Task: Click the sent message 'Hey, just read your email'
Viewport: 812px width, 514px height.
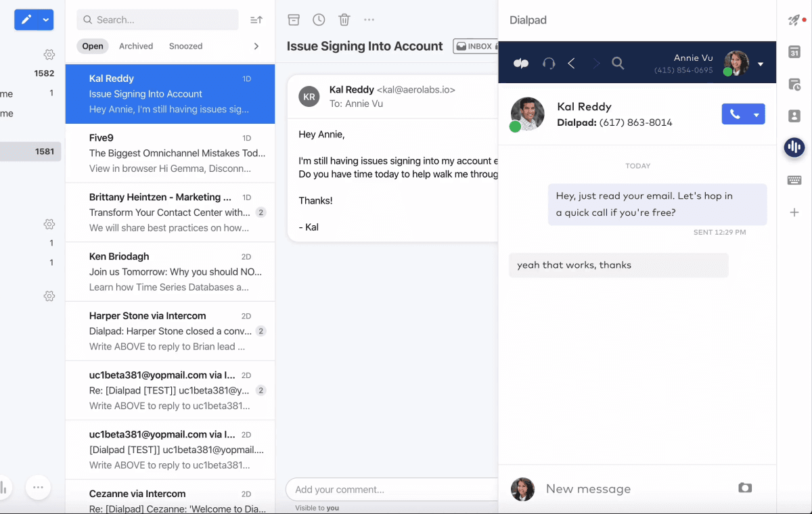Action: click(657, 204)
